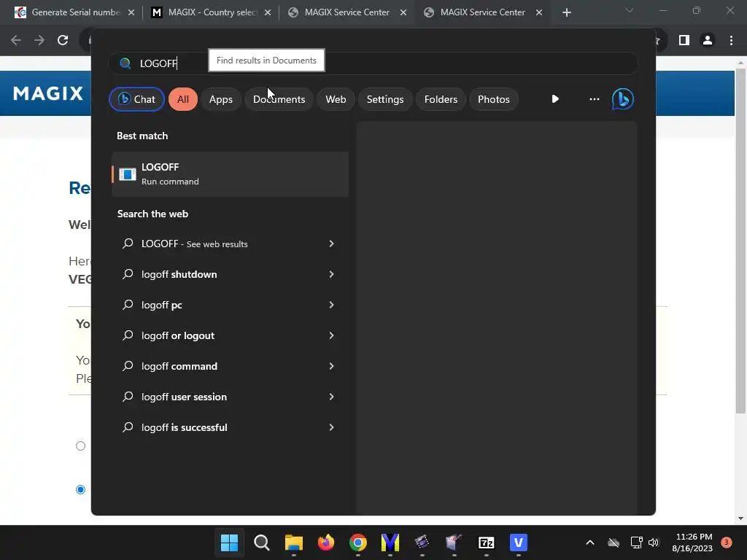Switch to 'Generate Serial number' Chrome tab
The image size is (747, 560).
point(74,12)
